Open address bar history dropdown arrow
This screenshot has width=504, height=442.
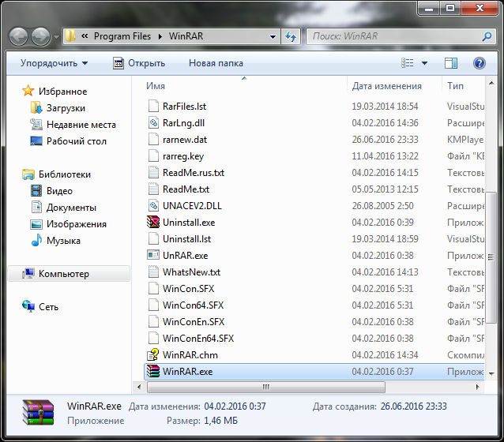point(273,36)
